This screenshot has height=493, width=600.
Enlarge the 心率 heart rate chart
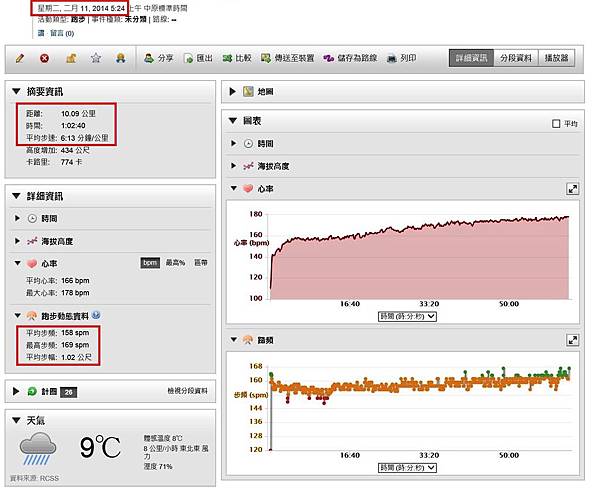pos(572,189)
